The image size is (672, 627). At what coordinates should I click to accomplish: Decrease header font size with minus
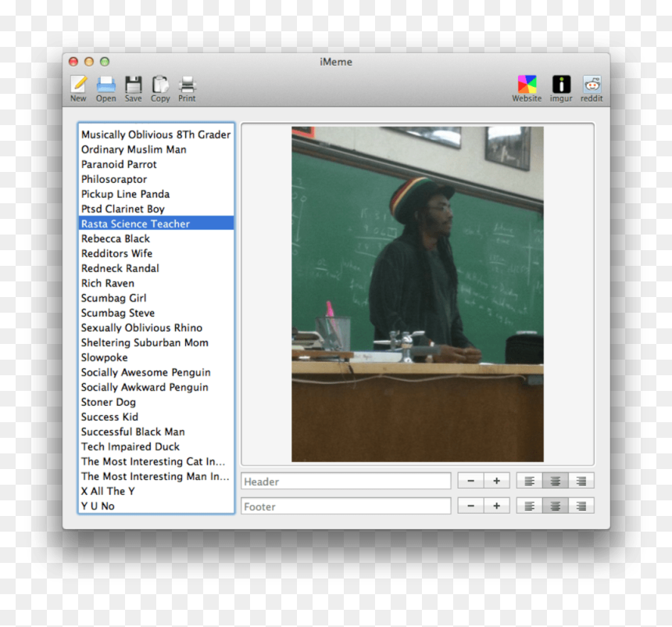(470, 481)
